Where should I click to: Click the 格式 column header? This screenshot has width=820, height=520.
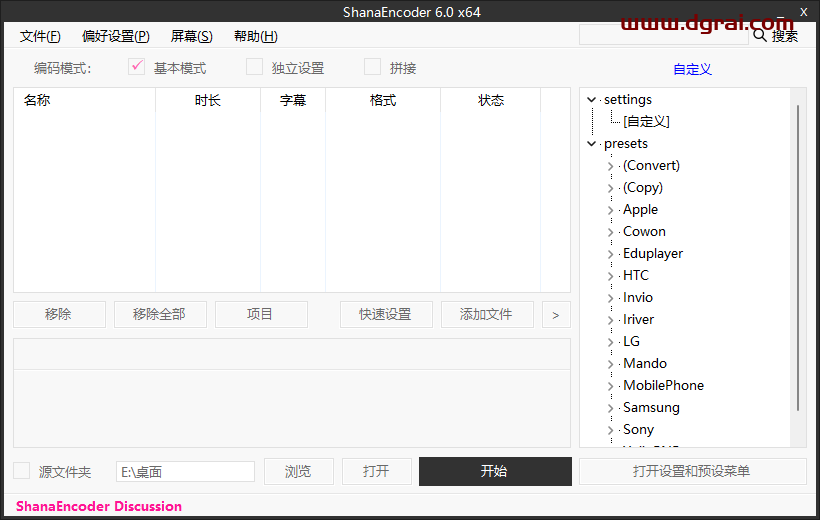tap(383, 100)
